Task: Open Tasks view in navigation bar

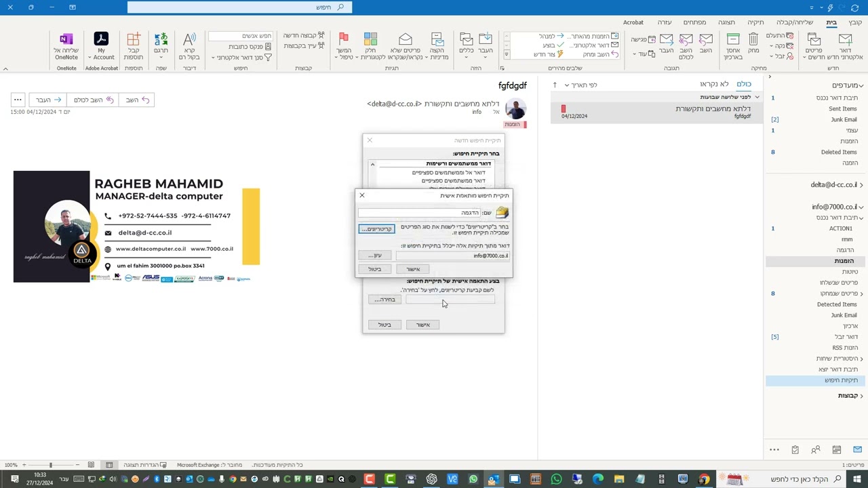Action: point(795,449)
